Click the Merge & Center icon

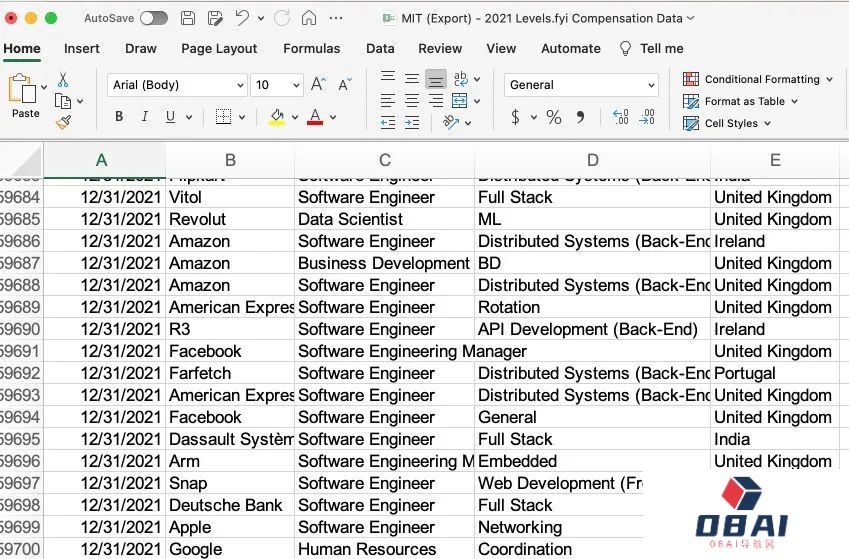(x=460, y=101)
